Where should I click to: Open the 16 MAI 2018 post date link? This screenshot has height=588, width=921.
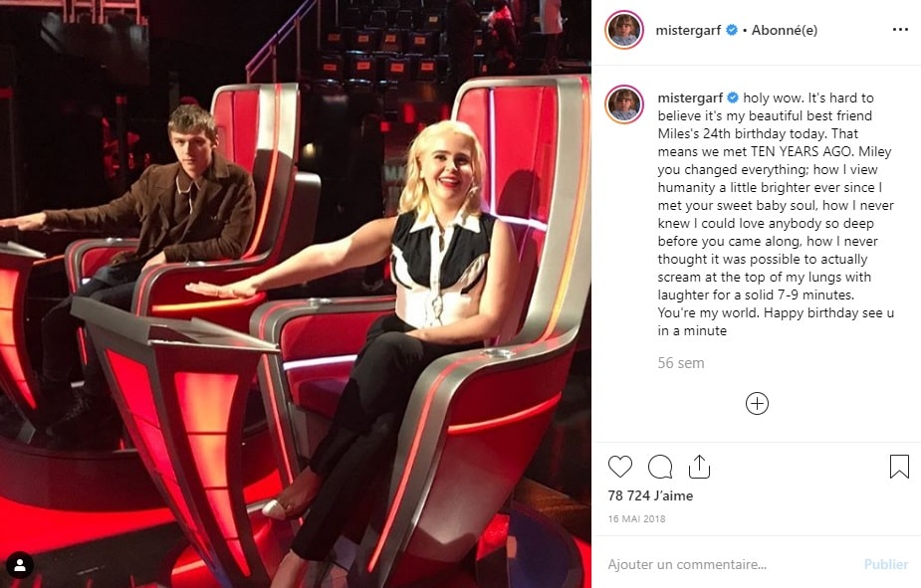(x=636, y=518)
